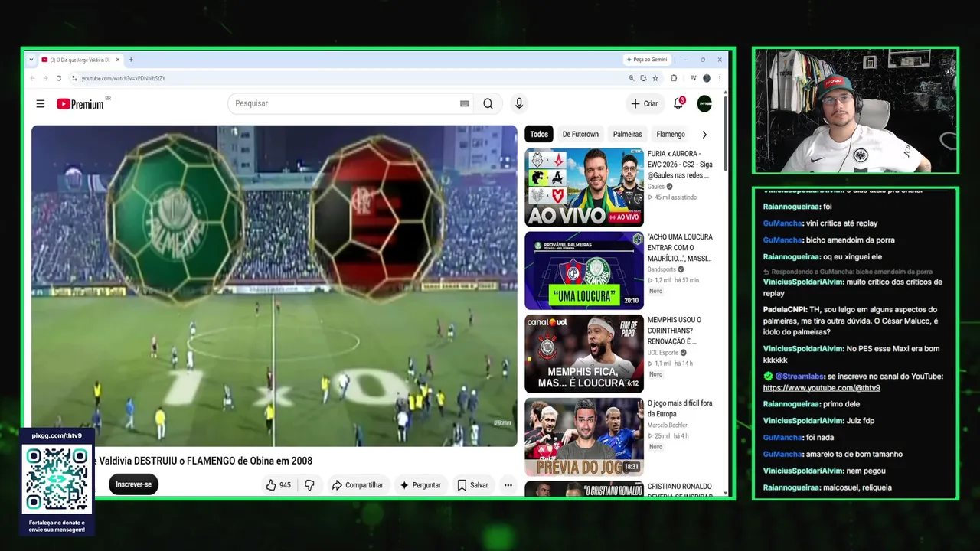Click chat message "maicosuel, reliqueia"

pyautogui.click(x=857, y=488)
